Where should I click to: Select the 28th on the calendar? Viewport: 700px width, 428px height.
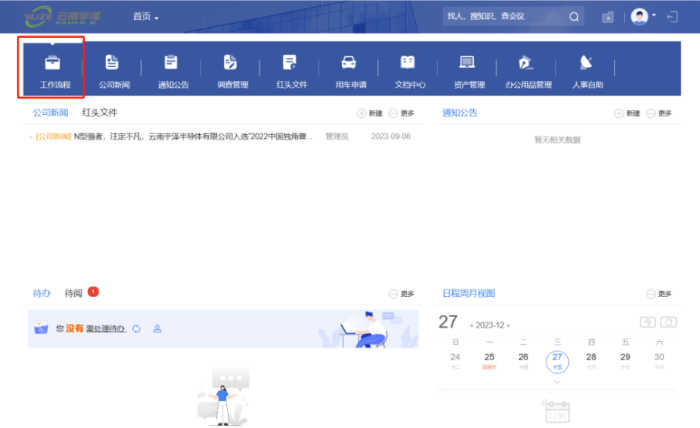click(x=591, y=357)
